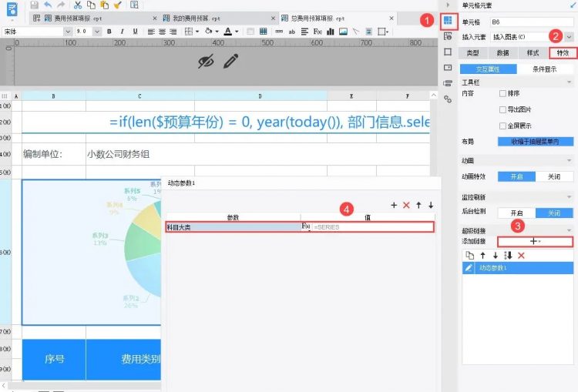578x392 pixels.
Task: Move parameter down in dynamic parameter dialog
Action: click(x=431, y=205)
